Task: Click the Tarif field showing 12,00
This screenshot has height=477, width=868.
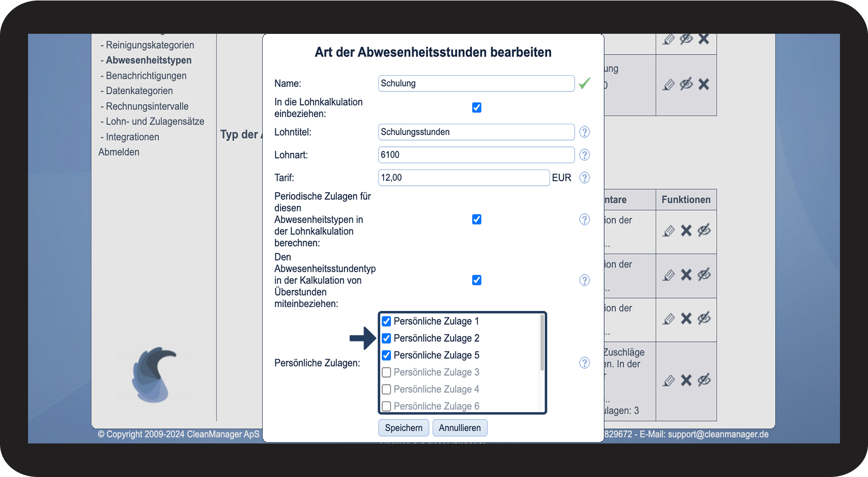Action: coord(464,178)
